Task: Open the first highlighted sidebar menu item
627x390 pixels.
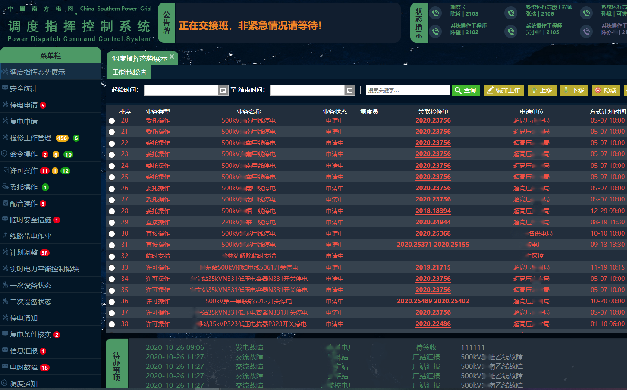Action: pyautogui.click(x=50, y=72)
